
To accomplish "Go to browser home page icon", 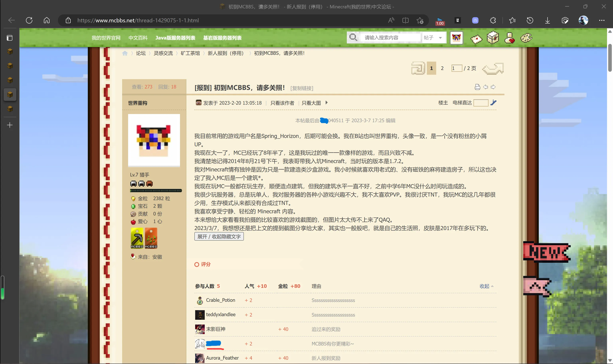I will pos(47,20).
